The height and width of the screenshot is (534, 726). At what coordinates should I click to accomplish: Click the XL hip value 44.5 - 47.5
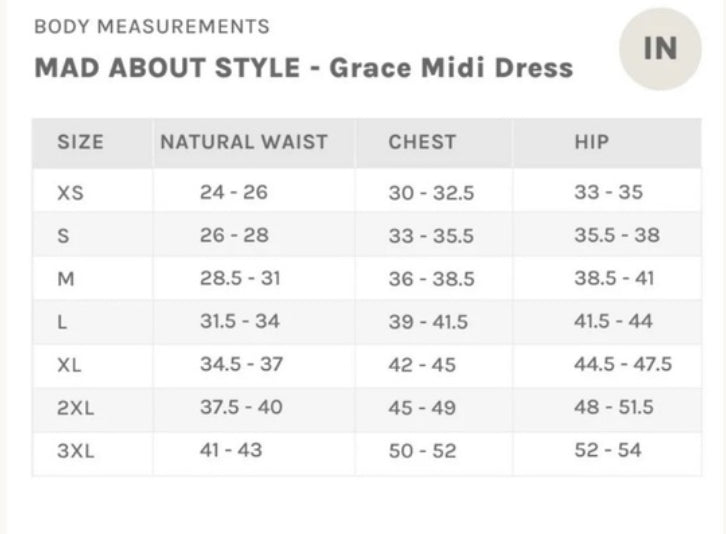tap(623, 364)
